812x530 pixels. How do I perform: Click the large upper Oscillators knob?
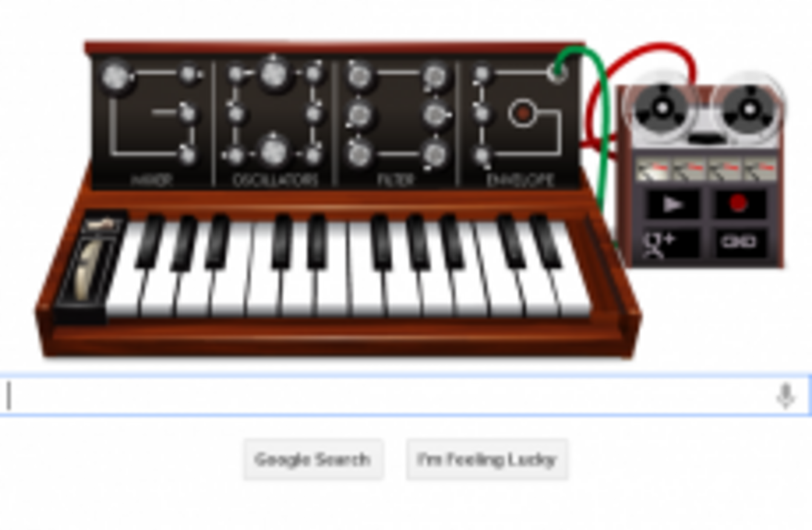(274, 73)
